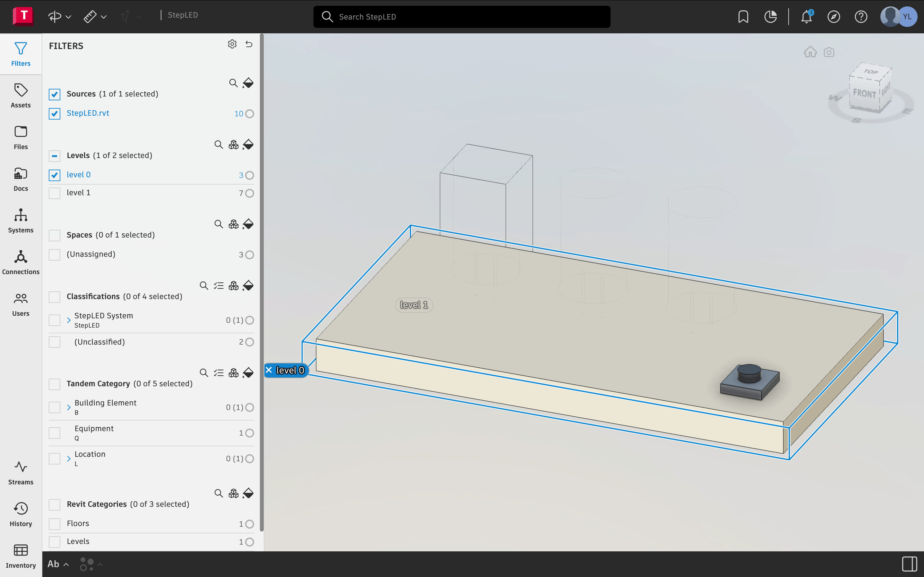Open the notifications bell

pos(806,17)
